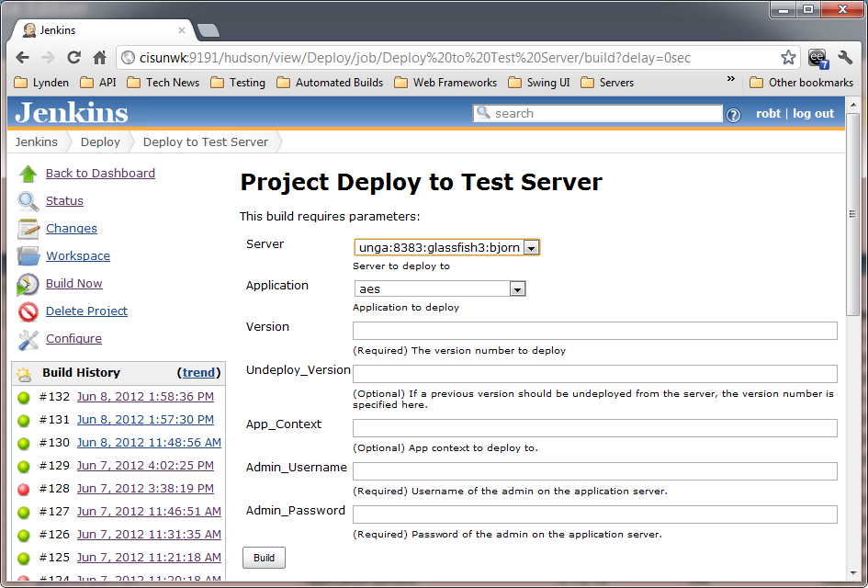Follow the log out link

(813, 114)
